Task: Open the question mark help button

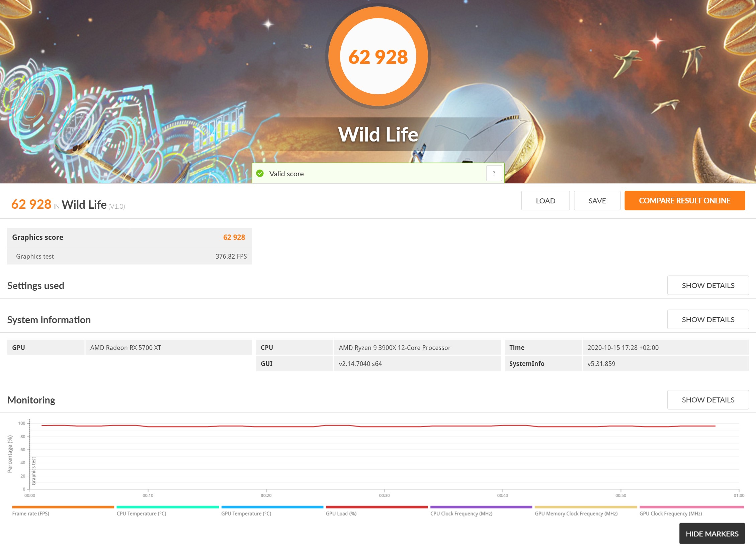Action: click(x=494, y=173)
